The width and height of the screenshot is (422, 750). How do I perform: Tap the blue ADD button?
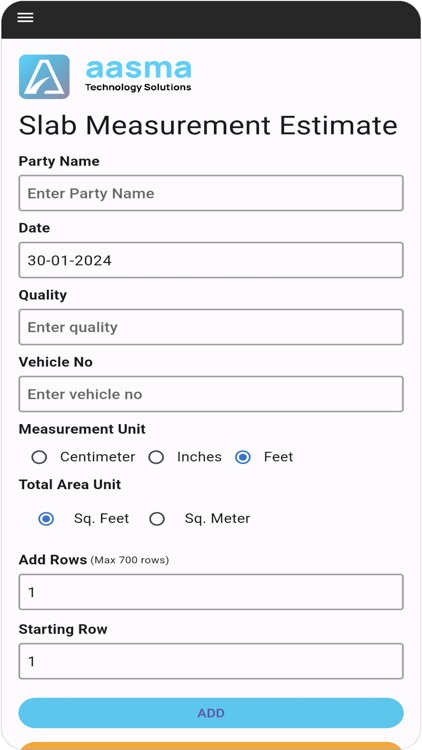point(211,713)
